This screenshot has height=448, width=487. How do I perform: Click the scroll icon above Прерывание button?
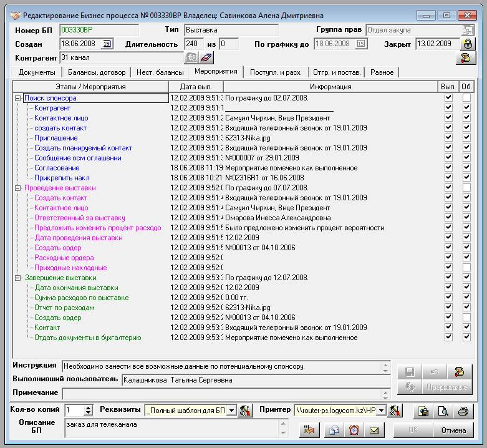coord(460,372)
